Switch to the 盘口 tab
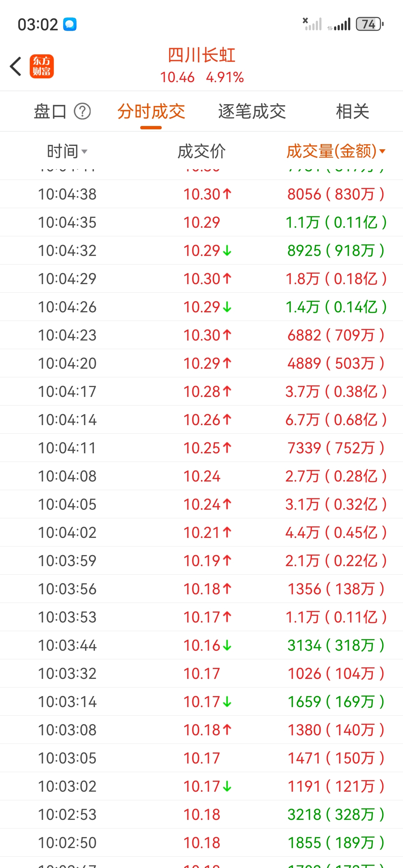 [x=50, y=112]
